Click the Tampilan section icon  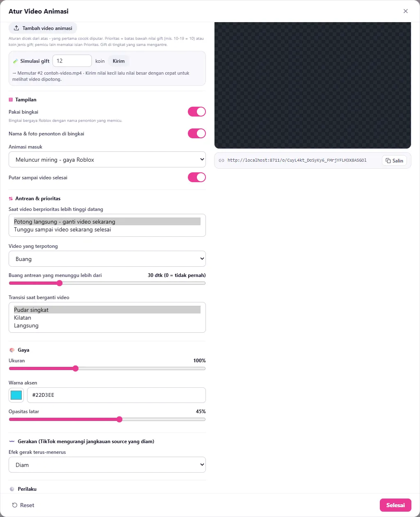coord(11,100)
